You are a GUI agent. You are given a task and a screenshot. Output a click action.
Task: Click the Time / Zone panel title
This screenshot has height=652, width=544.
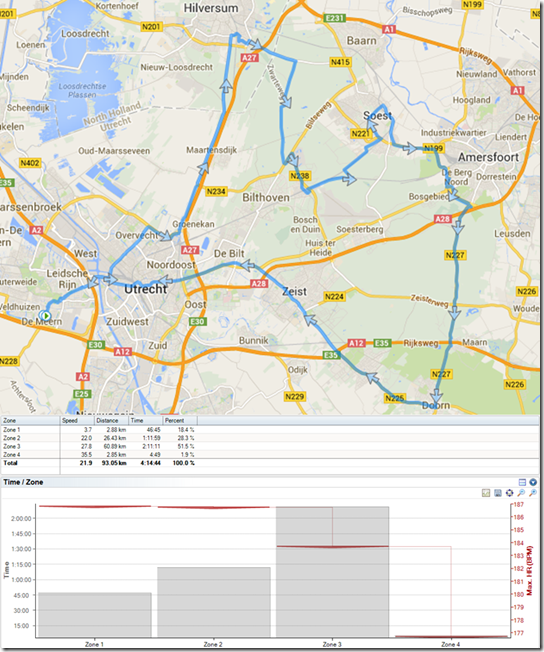click(23, 482)
